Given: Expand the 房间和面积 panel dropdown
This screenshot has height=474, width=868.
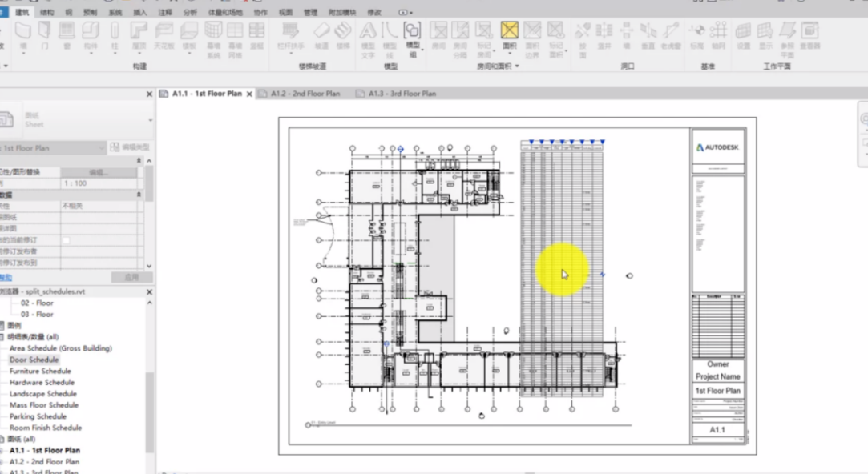Looking at the screenshot, I should [x=517, y=66].
